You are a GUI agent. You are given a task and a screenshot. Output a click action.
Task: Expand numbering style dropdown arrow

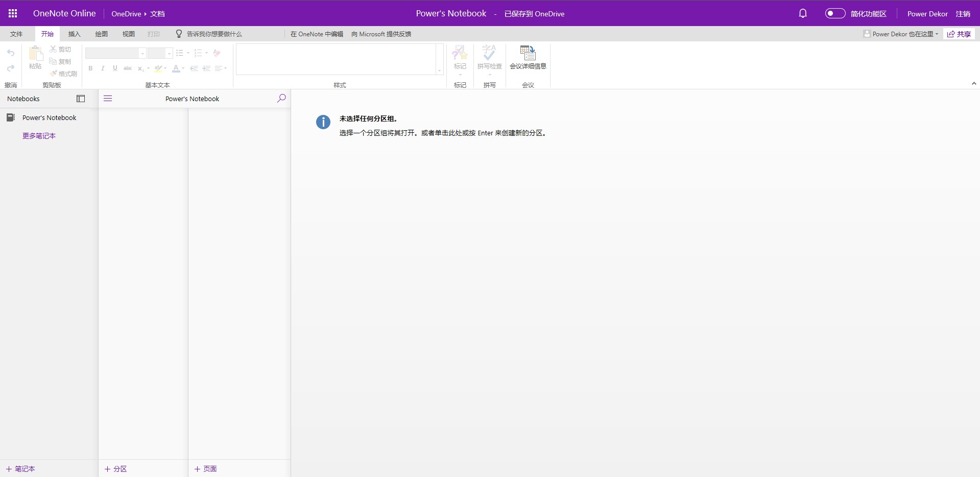[206, 53]
